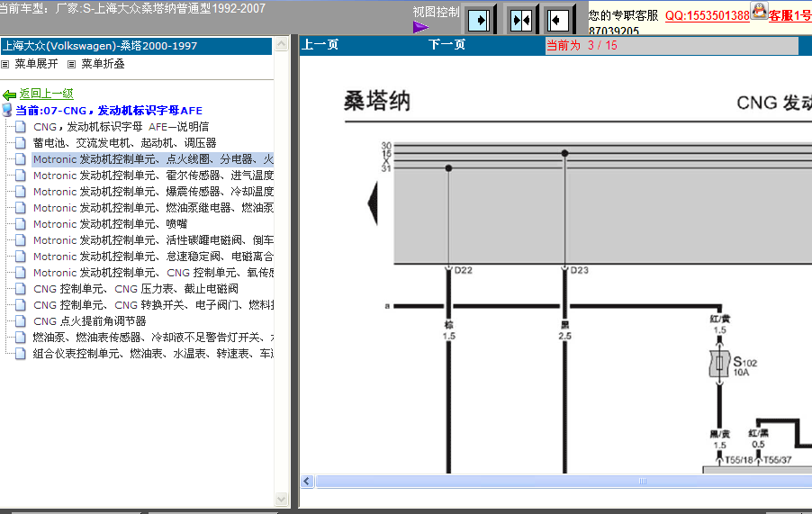Click the document icon beside 蓄电池、交流发电机
Viewport: 812px width, 514px height.
20,143
